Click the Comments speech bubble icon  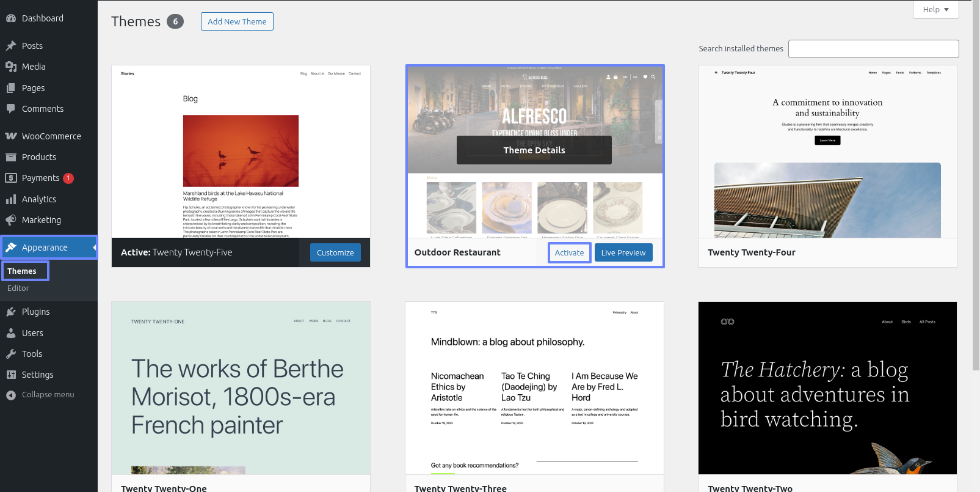tap(11, 109)
